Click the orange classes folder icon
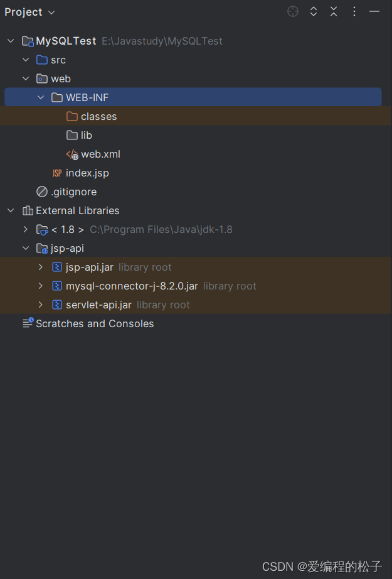This screenshot has height=579, width=392. pos(72,116)
